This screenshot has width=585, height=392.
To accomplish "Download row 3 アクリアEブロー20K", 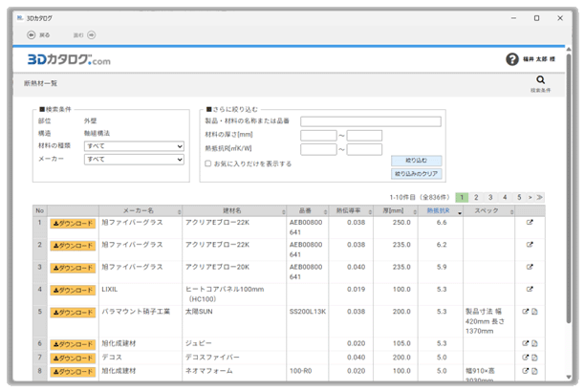I will (73, 268).
